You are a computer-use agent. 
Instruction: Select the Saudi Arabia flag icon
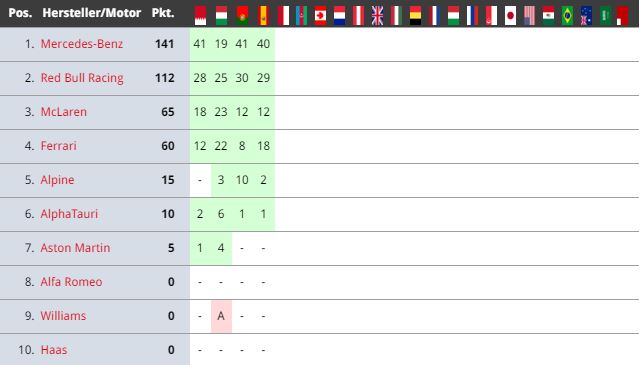(605, 16)
